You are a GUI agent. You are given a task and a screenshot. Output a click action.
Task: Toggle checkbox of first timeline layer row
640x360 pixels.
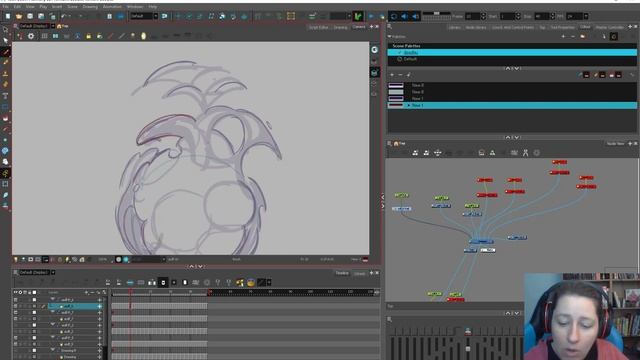click(x=34, y=300)
